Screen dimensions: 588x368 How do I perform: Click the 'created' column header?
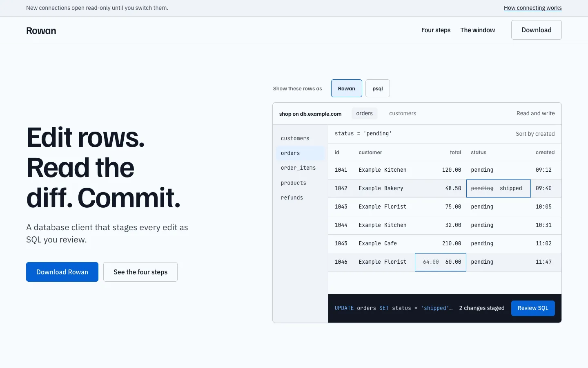tap(545, 153)
